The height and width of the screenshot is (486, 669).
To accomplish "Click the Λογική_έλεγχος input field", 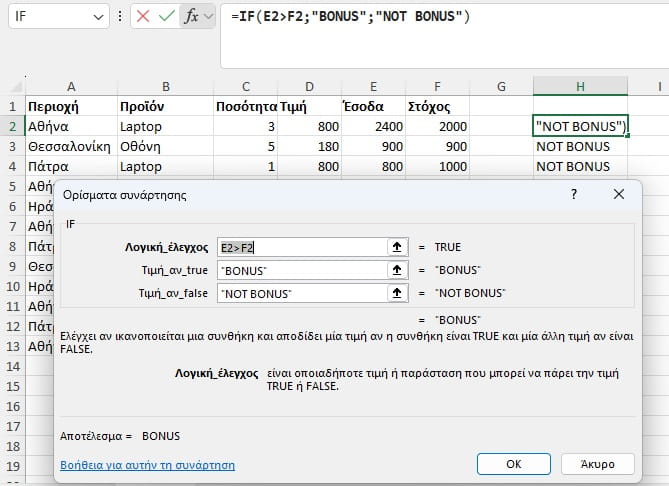I will (x=302, y=247).
